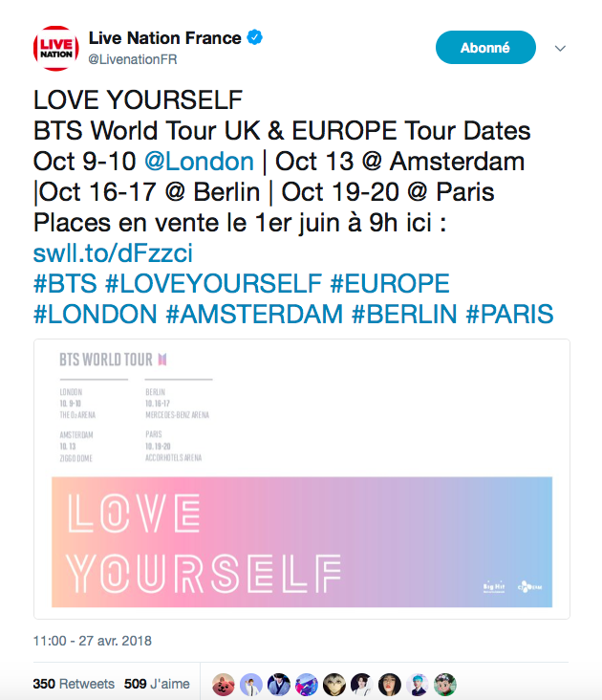This screenshot has height=700, width=602.
Task: Open the red bear cartoon liker avatar
Action: coord(223,684)
